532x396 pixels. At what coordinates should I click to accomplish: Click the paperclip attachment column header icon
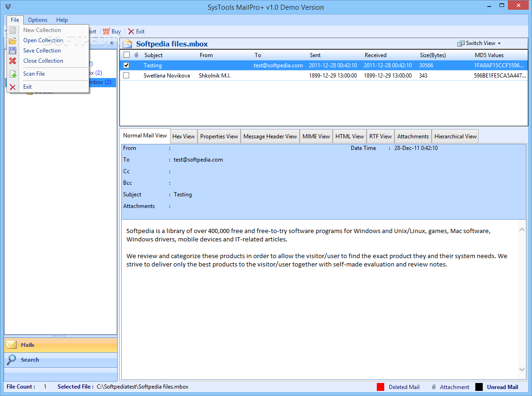tap(137, 55)
